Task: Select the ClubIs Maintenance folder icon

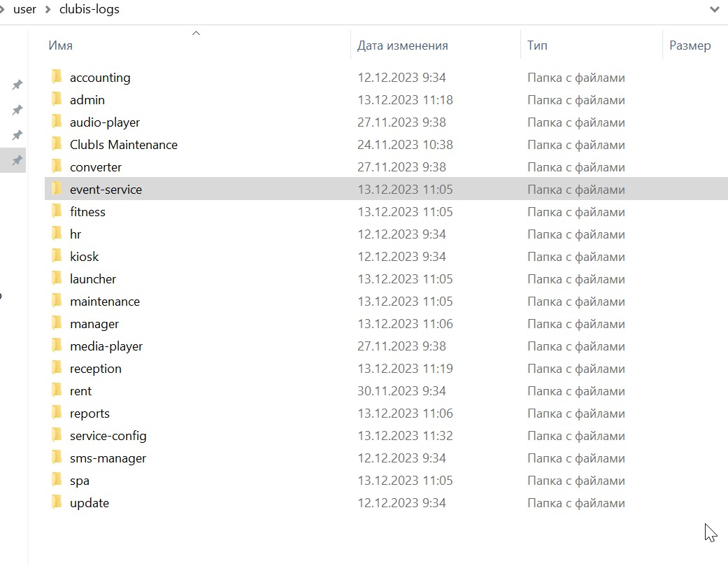Action: click(57, 144)
